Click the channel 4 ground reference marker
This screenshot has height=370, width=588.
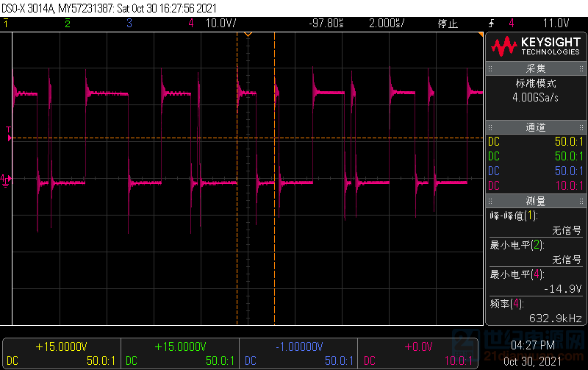point(6,180)
